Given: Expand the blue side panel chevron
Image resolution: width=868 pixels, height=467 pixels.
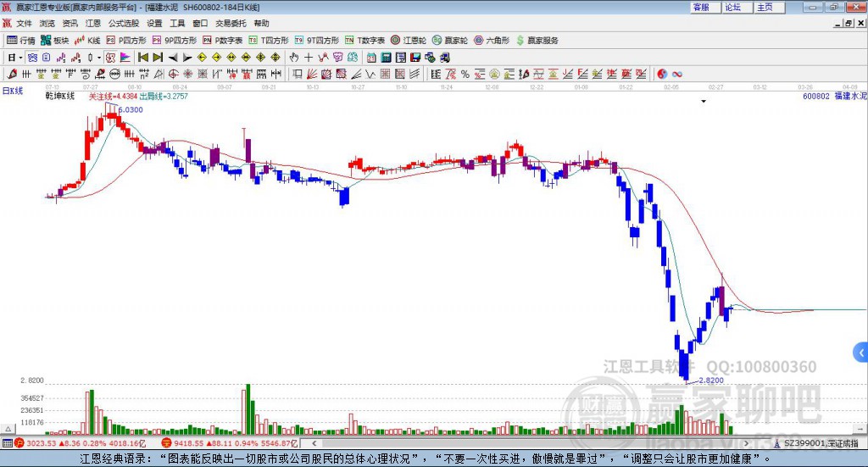Looking at the screenshot, I should coord(861,353).
